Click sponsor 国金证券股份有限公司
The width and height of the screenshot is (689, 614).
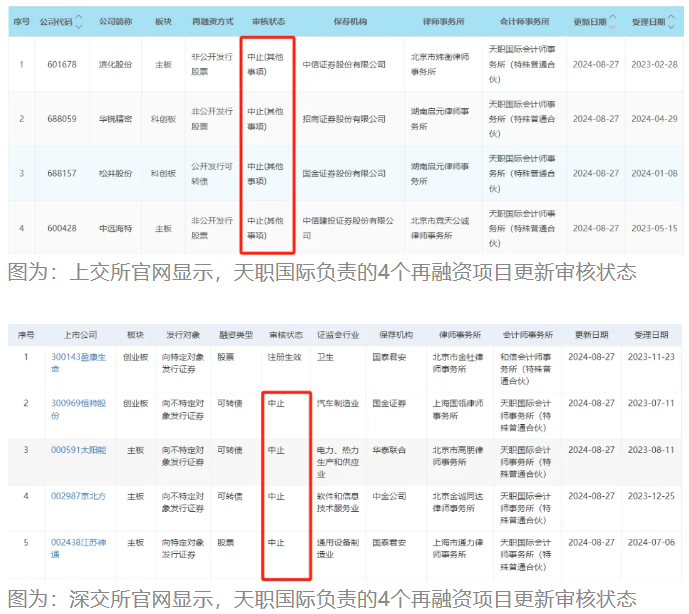click(x=344, y=173)
